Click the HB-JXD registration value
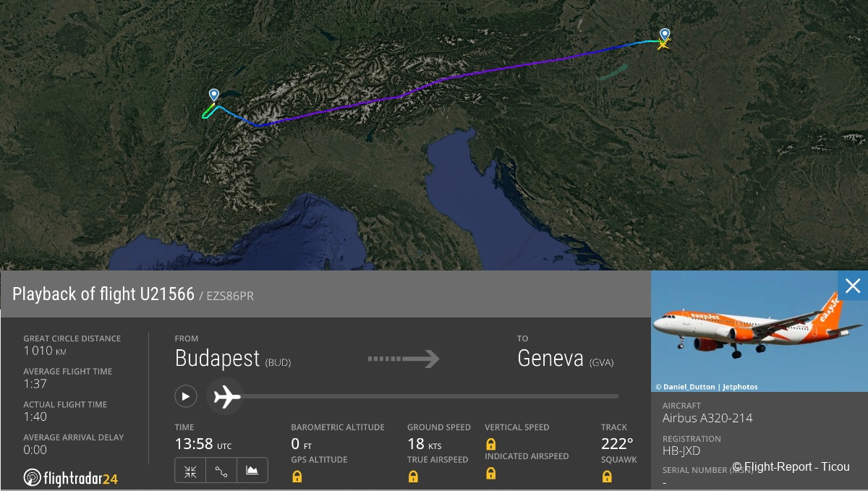 coord(681,451)
